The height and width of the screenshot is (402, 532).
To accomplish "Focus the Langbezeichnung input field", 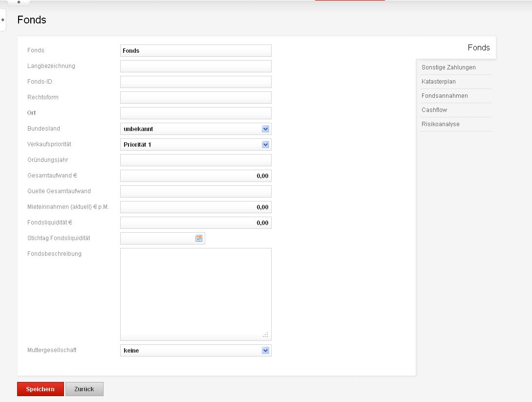I will pos(196,66).
